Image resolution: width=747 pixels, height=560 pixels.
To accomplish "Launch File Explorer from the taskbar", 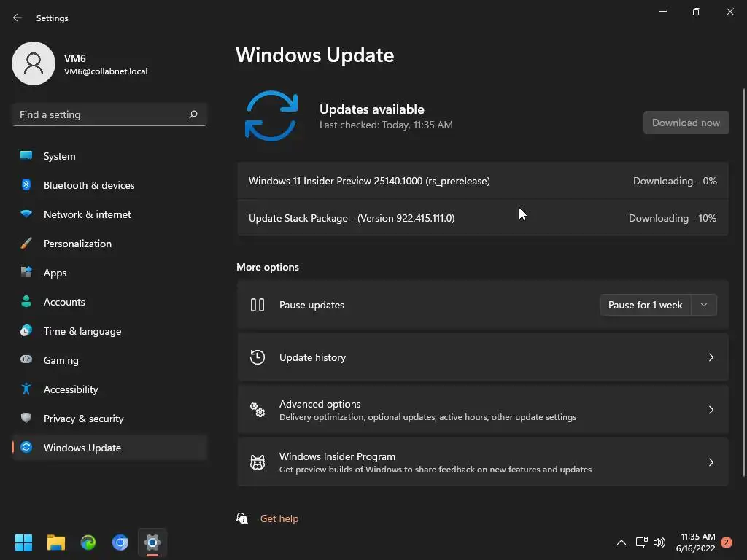I will 55,542.
